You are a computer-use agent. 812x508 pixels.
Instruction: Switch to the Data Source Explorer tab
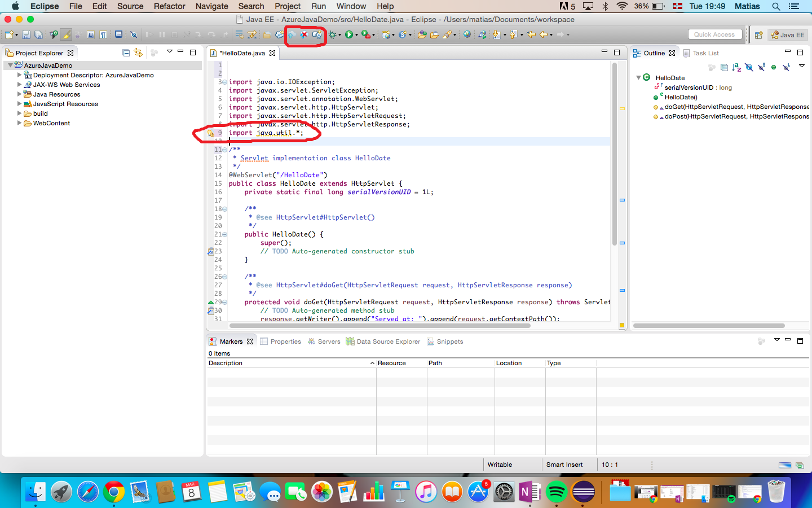383,341
